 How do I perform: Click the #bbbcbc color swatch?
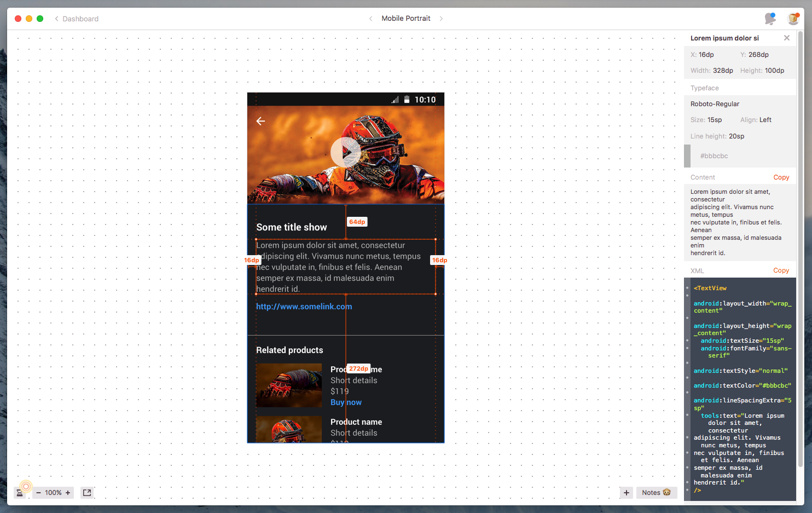point(687,156)
